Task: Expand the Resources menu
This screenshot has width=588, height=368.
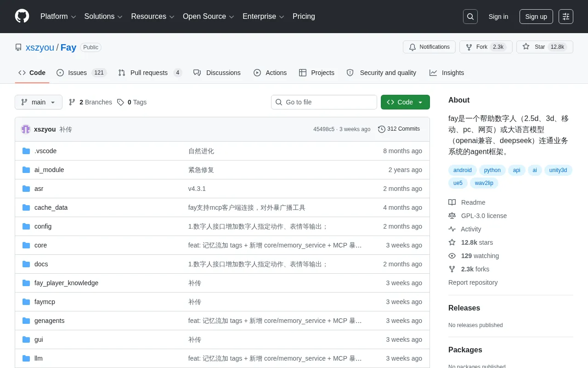Action: pyautogui.click(x=153, y=17)
